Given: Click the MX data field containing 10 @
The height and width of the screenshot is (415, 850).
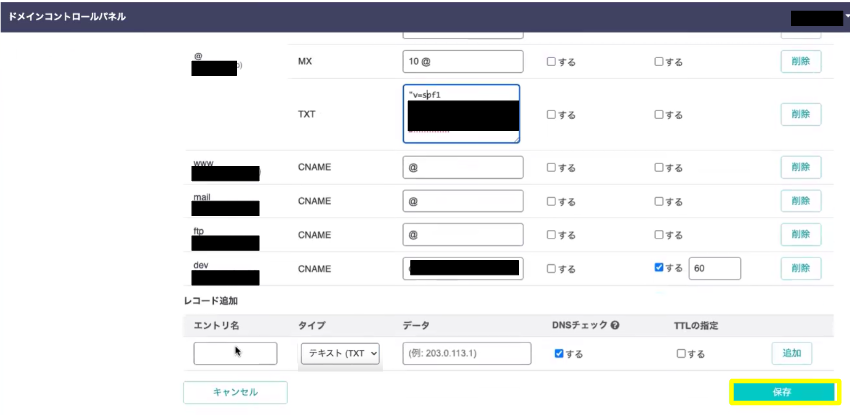Looking at the screenshot, I should [x=463, y=61].
